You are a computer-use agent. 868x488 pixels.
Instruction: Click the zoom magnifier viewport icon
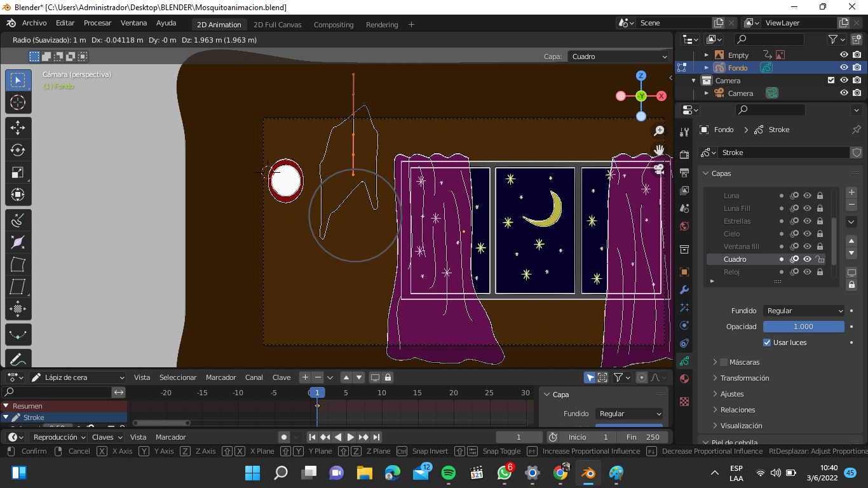(659, 131)
